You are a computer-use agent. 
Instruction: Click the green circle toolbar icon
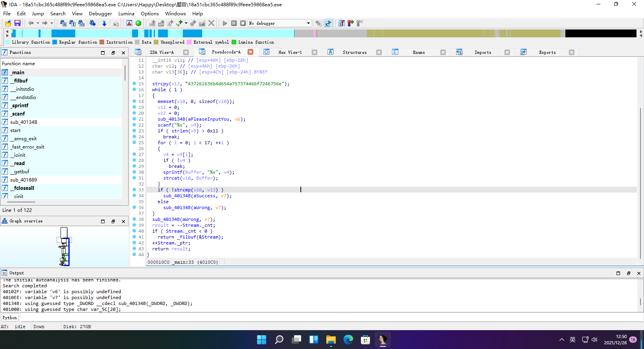[x=138, y=23]
